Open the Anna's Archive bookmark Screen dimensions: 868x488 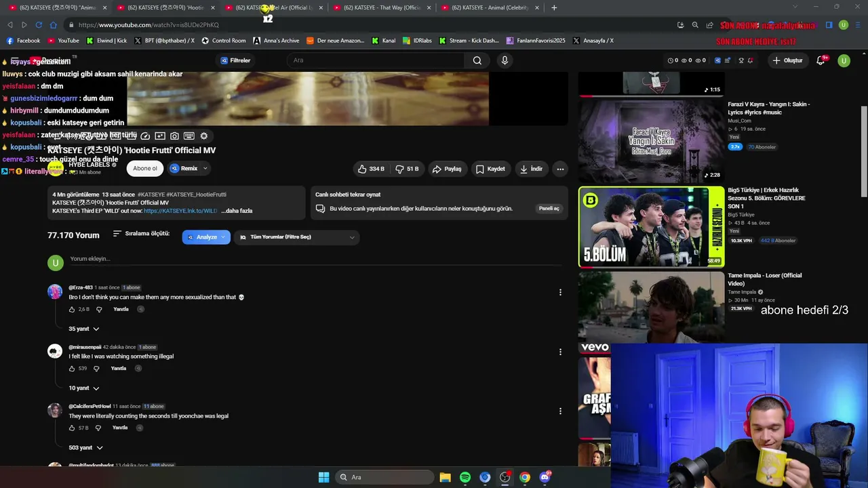[276, 41]
